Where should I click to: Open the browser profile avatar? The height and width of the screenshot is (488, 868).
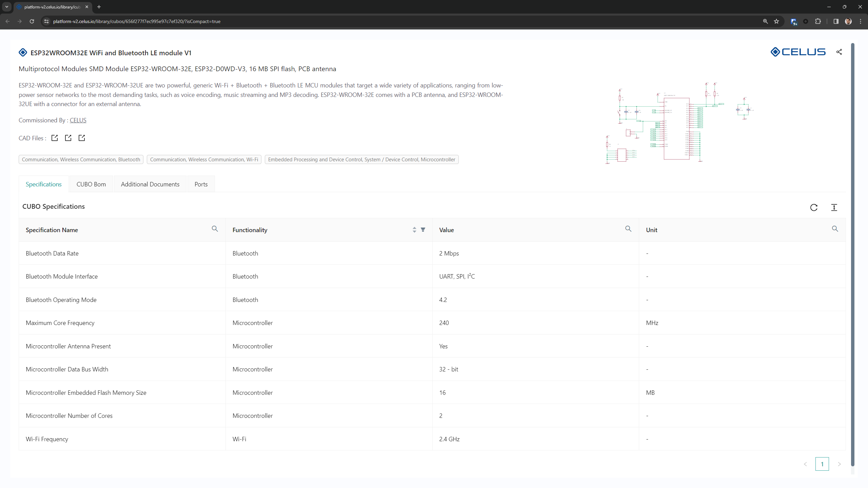tap(848, 21)
